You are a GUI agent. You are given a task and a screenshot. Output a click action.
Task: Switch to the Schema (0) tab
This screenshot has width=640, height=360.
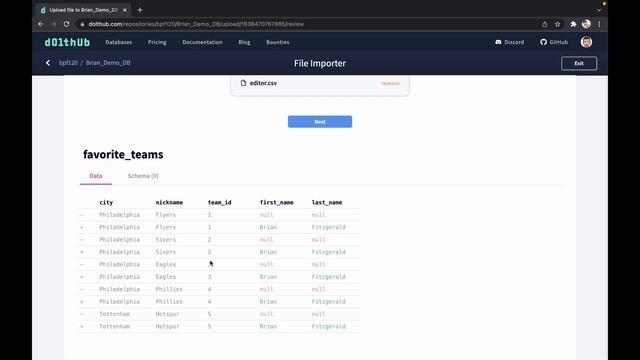pyautogui.click(x=143, y=176)
